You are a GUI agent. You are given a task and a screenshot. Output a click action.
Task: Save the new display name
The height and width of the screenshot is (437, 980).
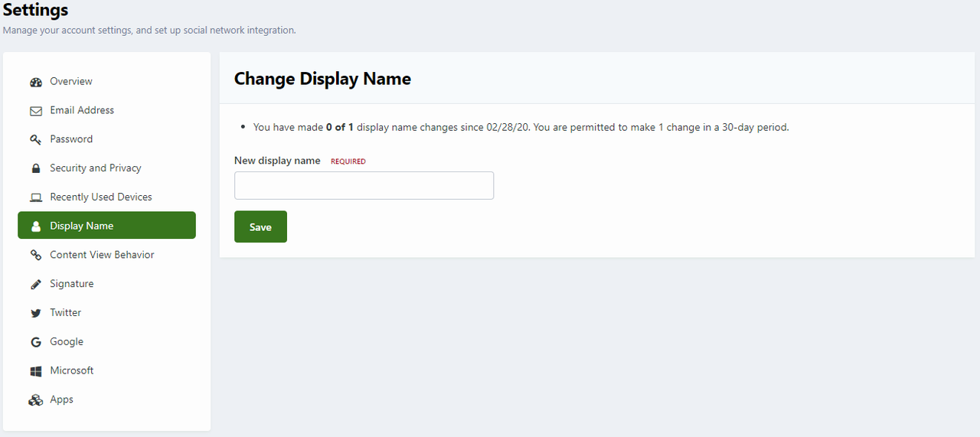pos(260,227)
